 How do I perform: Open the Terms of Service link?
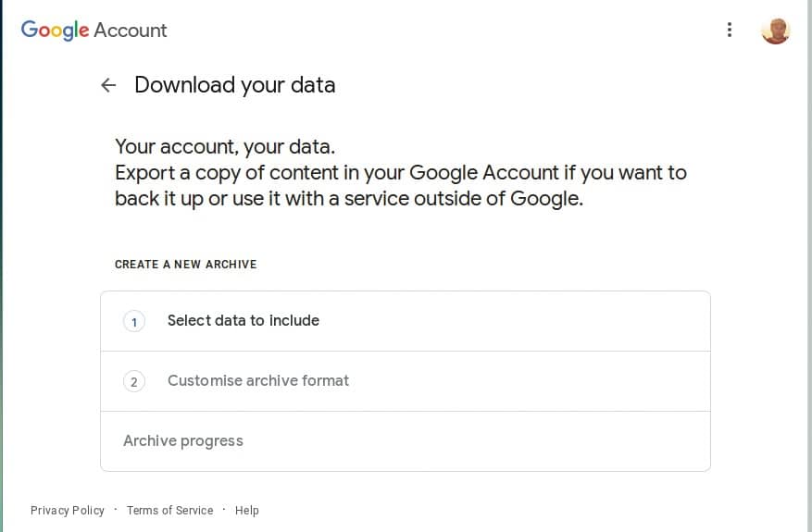point(169,511)
